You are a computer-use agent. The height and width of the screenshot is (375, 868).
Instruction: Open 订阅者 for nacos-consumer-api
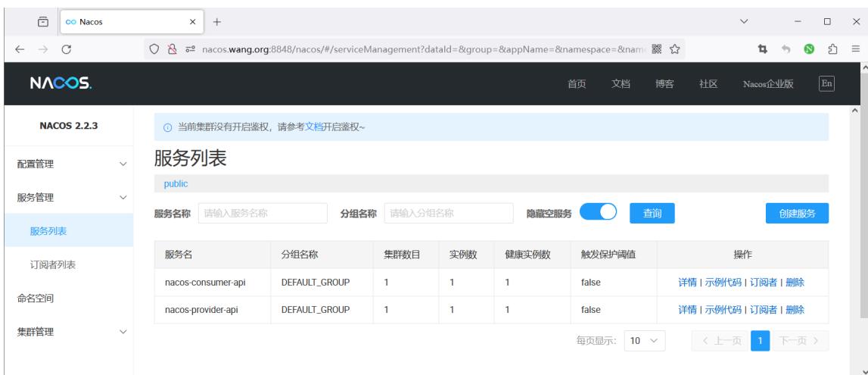tap(764, 282)
